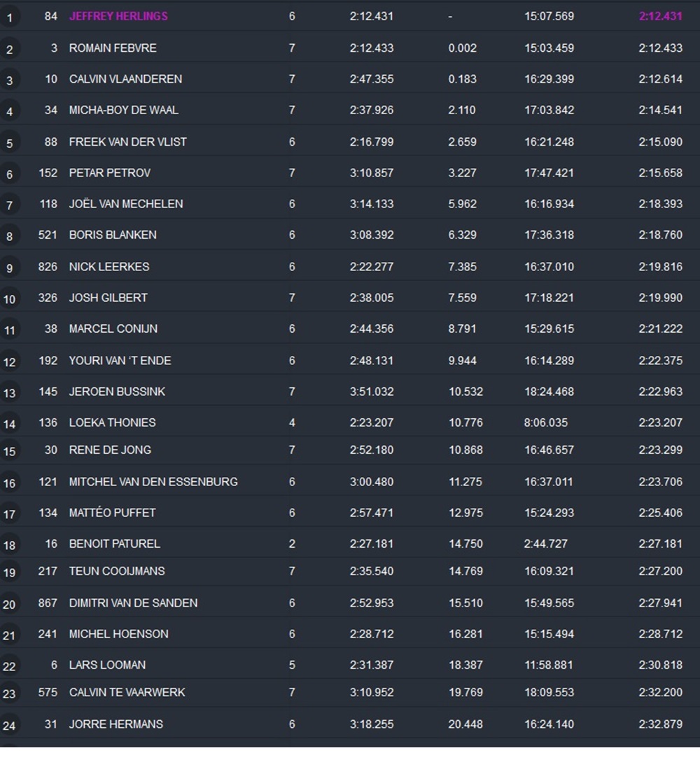Viewport: 700px width, 760px height.
Task: Click rider name Petar Petrov
Action: pyautogui.click(x=110, y=172)
